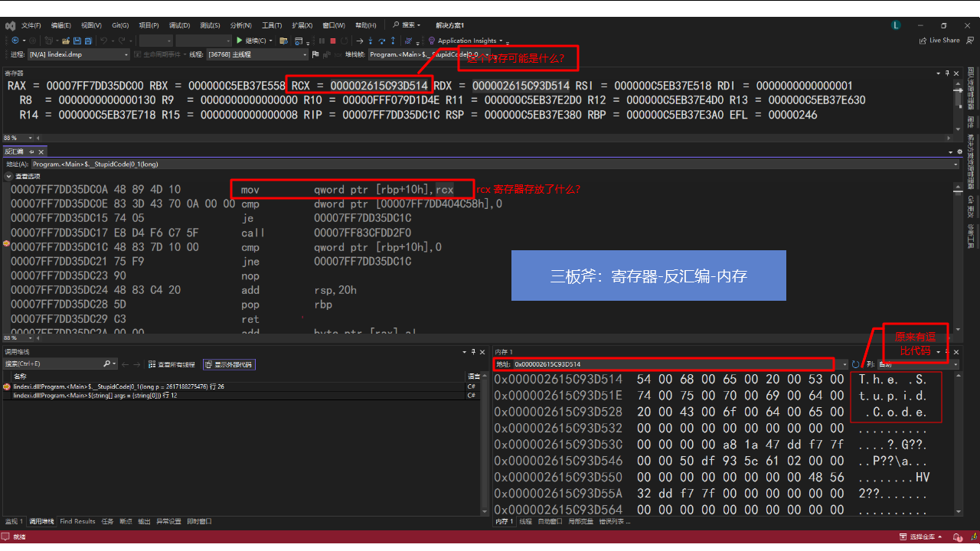
Task: Open the 进程 lindexi.dmp dropdown
Action: click(x=78, y=54)
